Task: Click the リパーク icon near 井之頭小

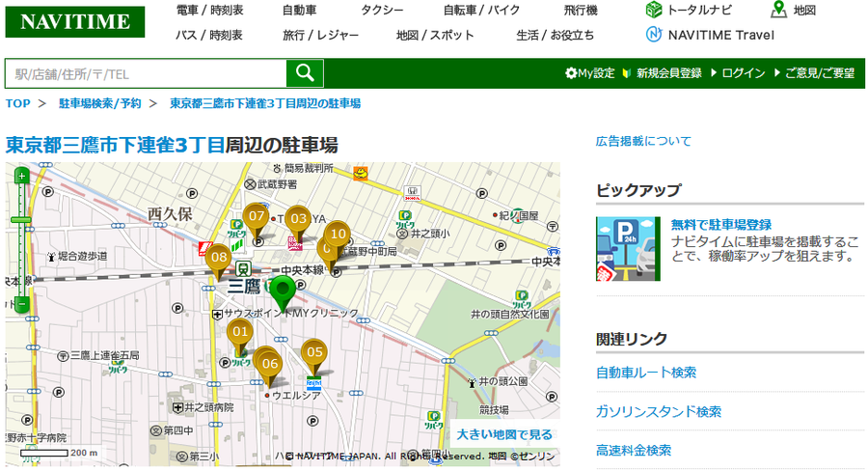Action: point(405,219)
